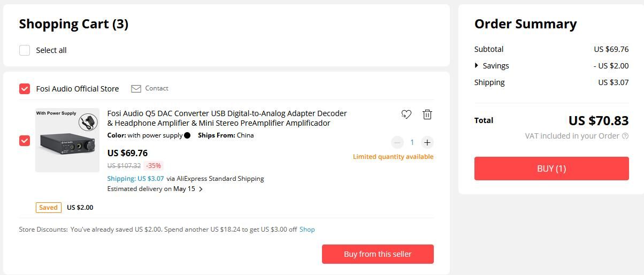Uncheck the Fosi Audio Q5 item checkbox
The width and height of the screenshot is (644, 275).
pos(25,141)
